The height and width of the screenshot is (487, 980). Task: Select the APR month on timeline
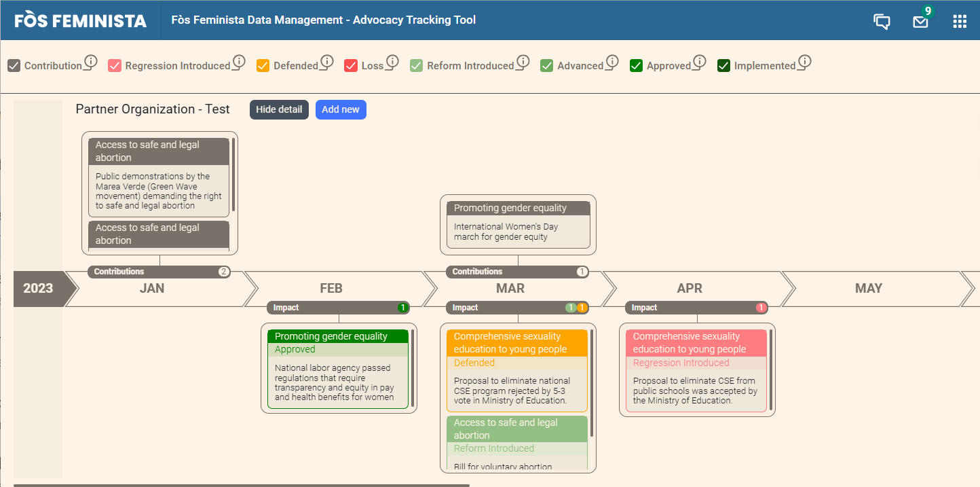tap(690, 289)
